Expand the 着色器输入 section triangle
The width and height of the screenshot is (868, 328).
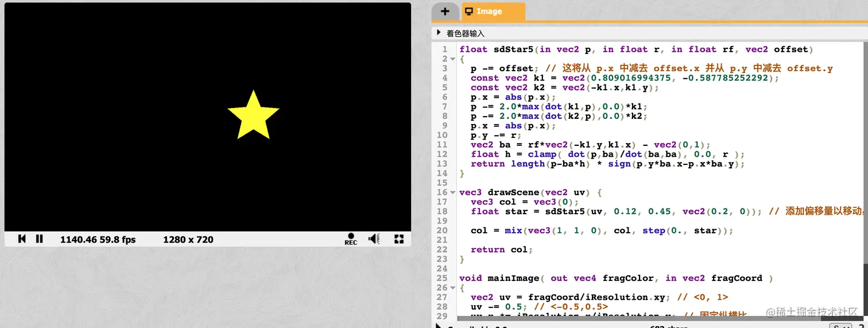[x=439, y=33]
